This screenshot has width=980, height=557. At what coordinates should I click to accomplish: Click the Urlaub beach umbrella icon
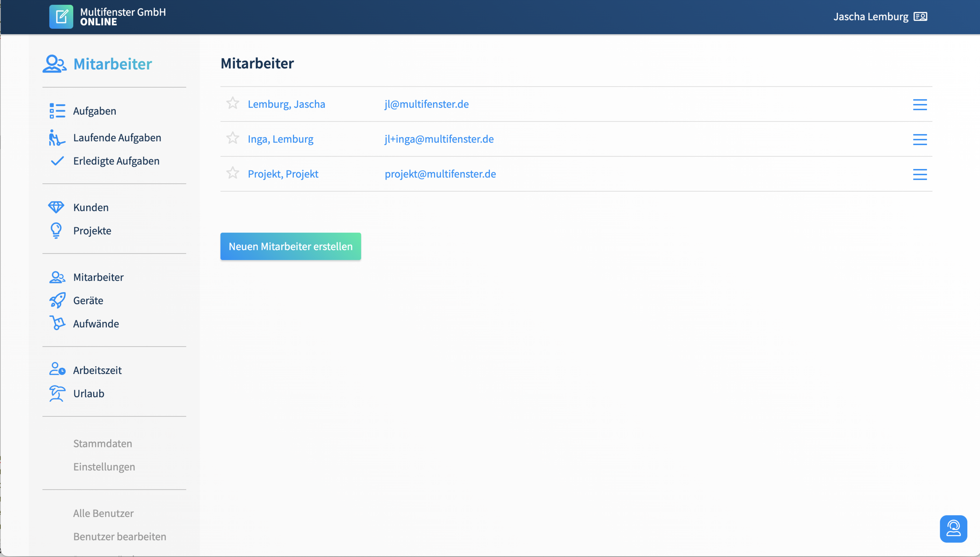[57, 393]
